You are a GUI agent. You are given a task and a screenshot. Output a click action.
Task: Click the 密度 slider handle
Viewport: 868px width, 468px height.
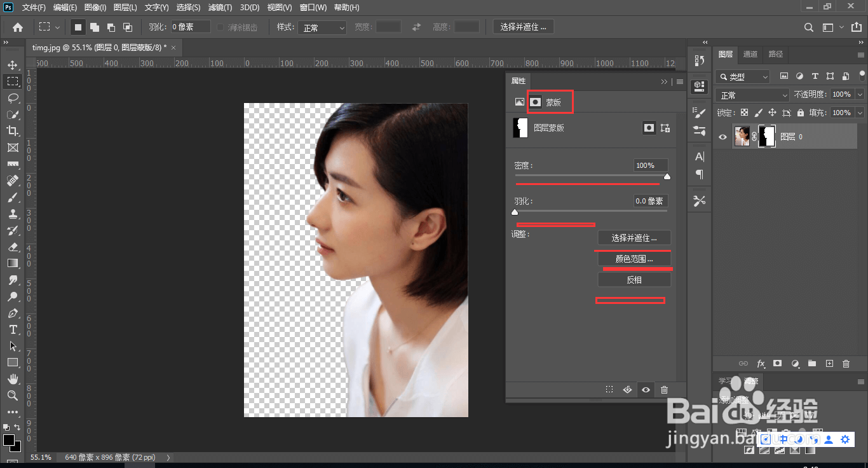pyautogui.click(x=667, y=177)
